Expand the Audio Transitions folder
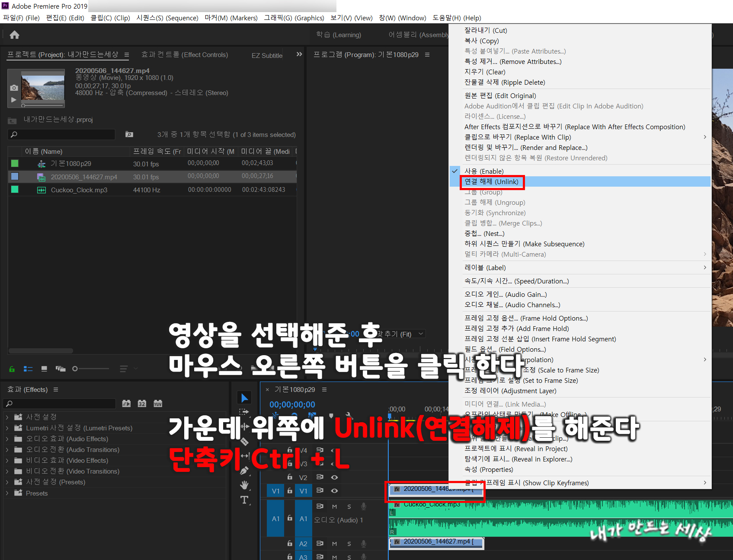Image resolution: width=733 pixels, height=560 pixels. [x=7, y=450]
